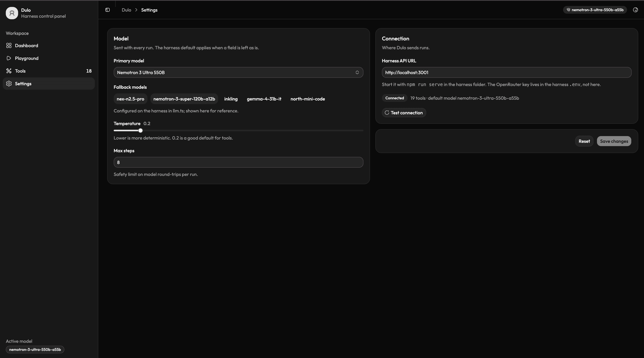Viewport: 644px width, 358px height.
Task: Click the Test connection button
Action: tap(404, 113)
